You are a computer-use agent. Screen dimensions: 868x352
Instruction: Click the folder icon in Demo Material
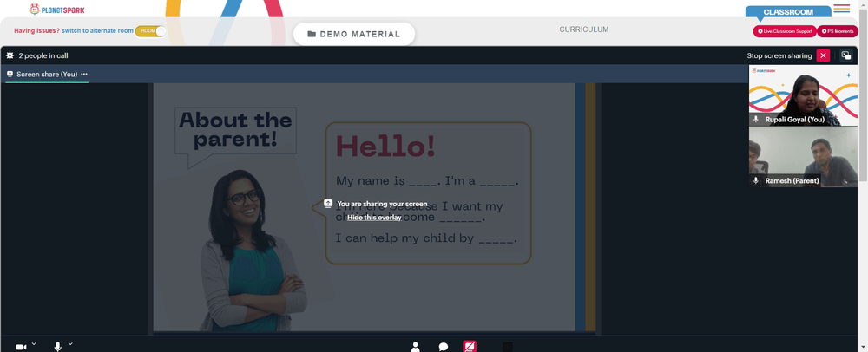312,35
